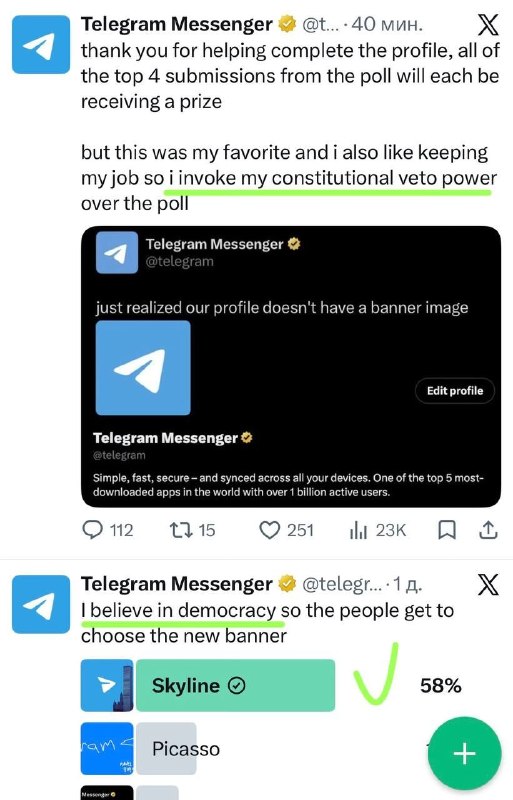Select the Picasso poll option

tap(166, 748)
